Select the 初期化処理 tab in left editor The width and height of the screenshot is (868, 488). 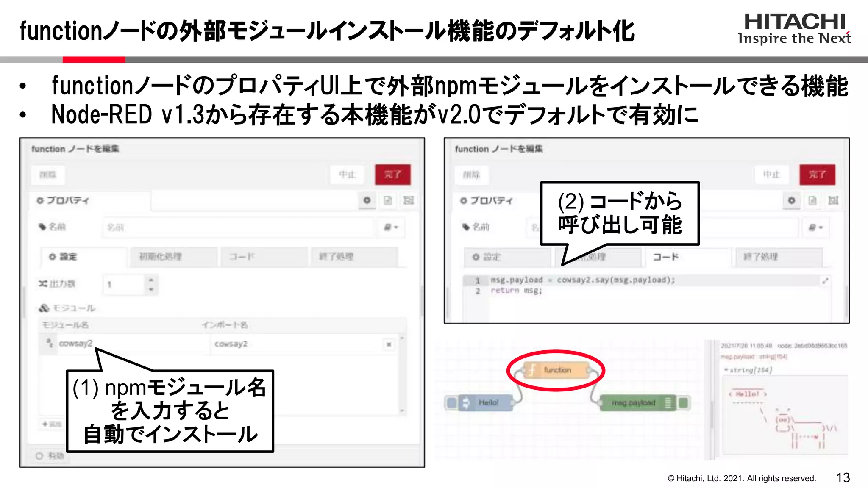coord(174,257)
